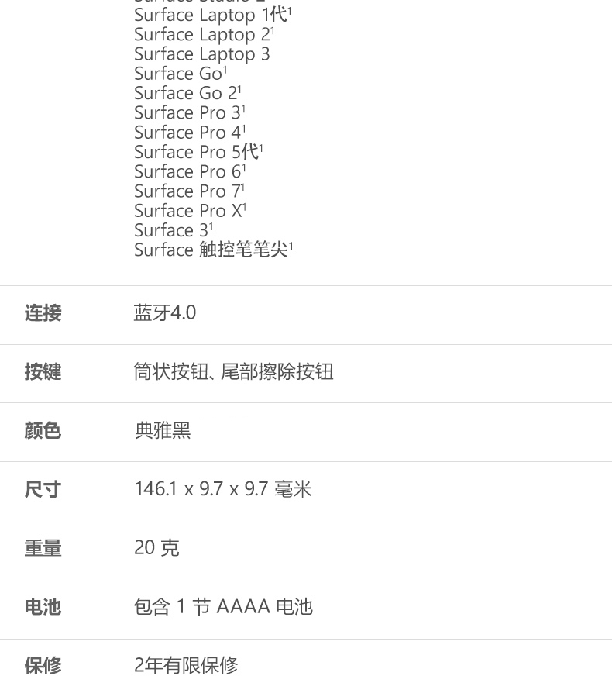Click the 2年有限保修 warranty text
This screenshot has height=700, width=612.
[187, 666]
